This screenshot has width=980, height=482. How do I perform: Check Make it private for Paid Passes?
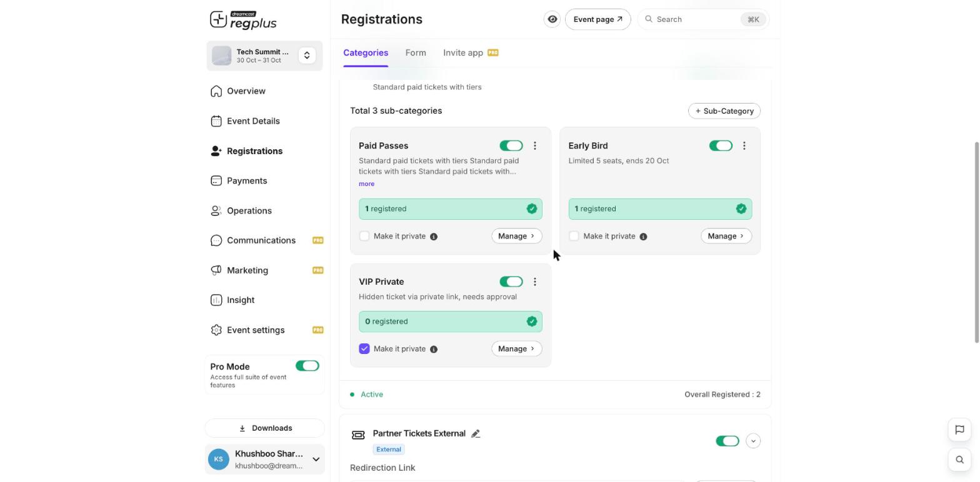(x=364, y=236)
